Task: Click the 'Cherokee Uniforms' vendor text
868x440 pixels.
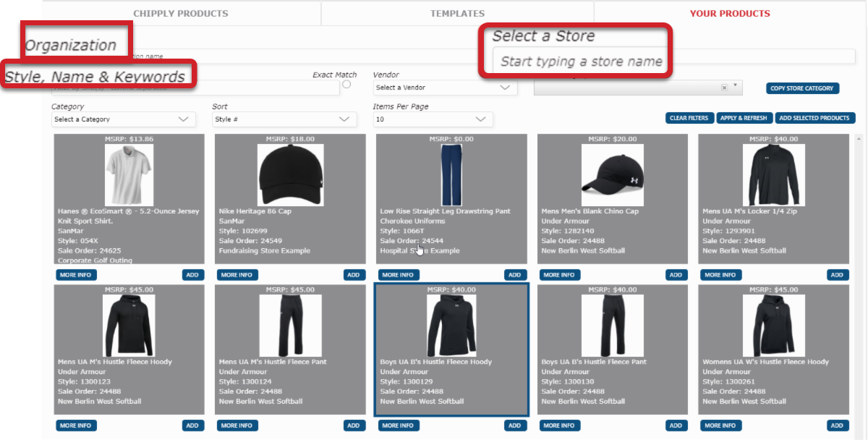Action: coord(412,221)
